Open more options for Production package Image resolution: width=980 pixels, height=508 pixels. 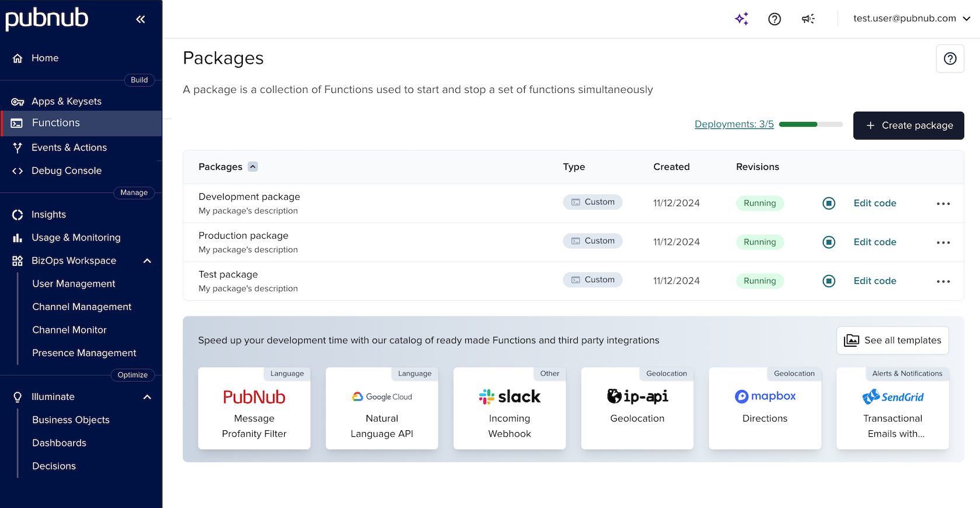pos(943,242)
